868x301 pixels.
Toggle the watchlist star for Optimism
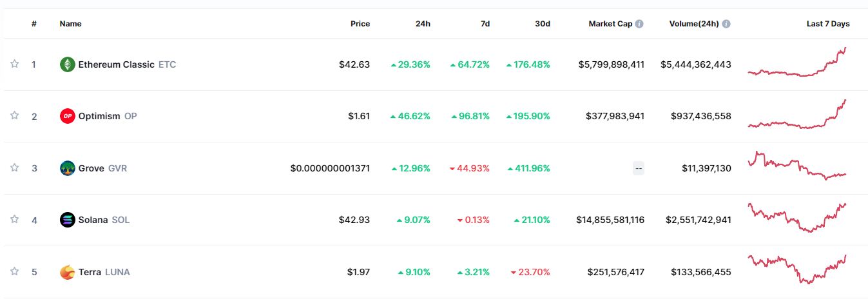click(14, 115)
